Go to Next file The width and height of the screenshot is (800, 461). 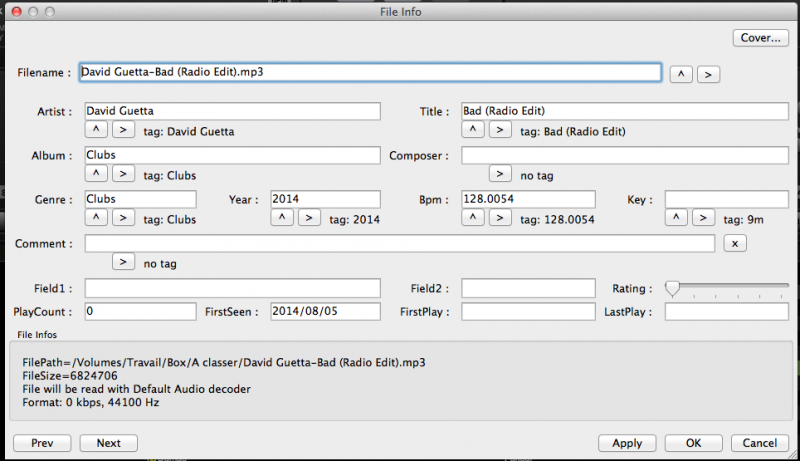click(108, 443)
